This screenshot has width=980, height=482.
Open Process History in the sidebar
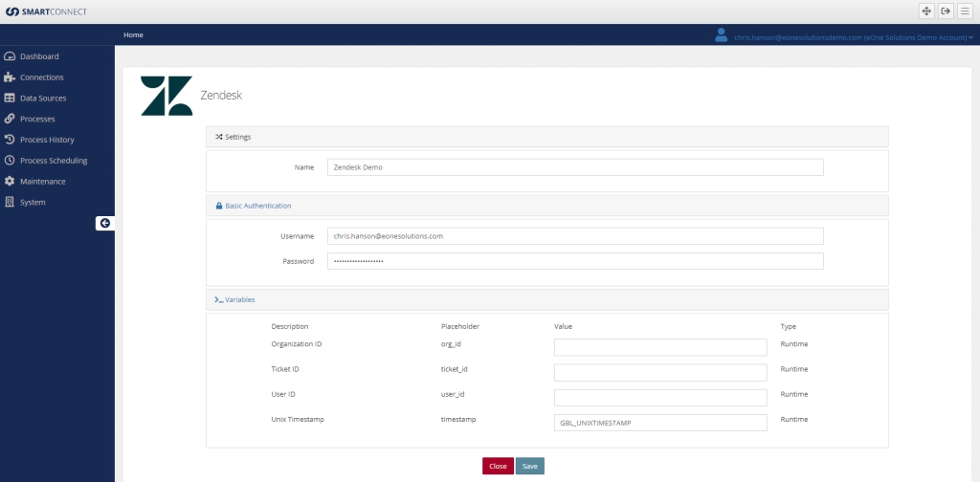47,140
